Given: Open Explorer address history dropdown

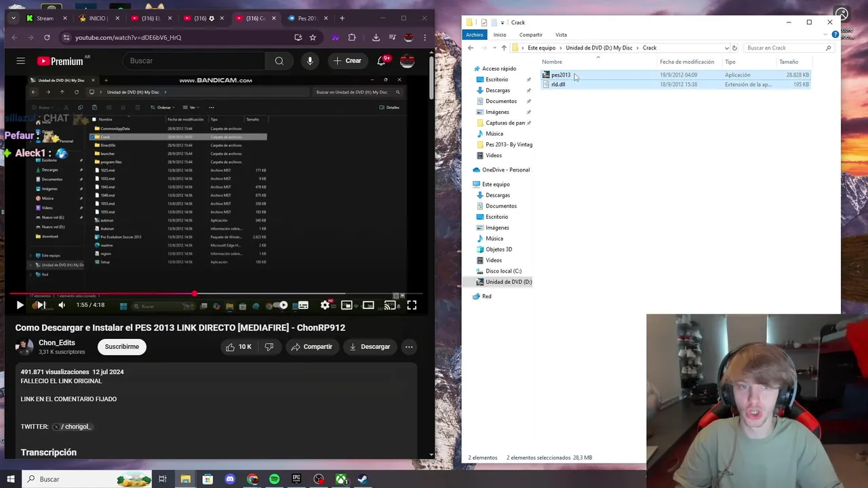Looking at the screenshot, I should click(x=726, y=48).
